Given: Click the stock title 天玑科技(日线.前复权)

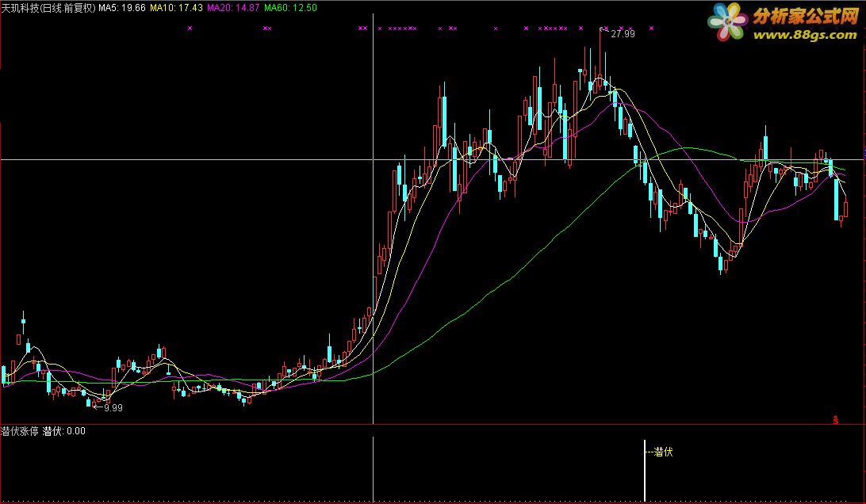Looking at the screenshot, I should (48, 8).
